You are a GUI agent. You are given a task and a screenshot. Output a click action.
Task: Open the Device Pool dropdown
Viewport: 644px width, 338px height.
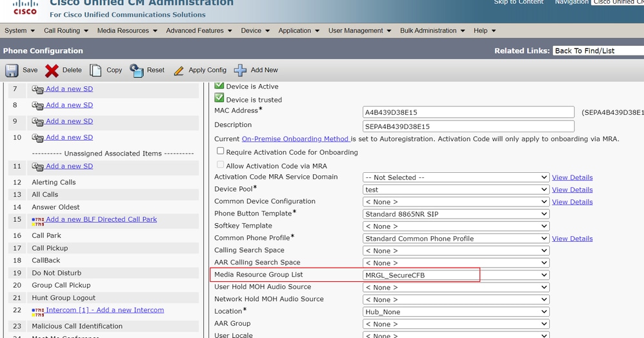tap(456, 190)
